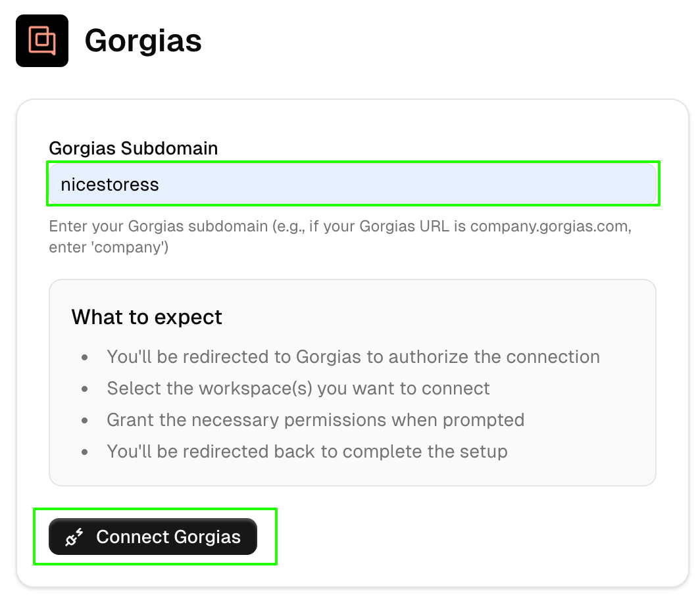Click the Gorgias page title text
The image size is (700, 597).
tap(143, 41)
